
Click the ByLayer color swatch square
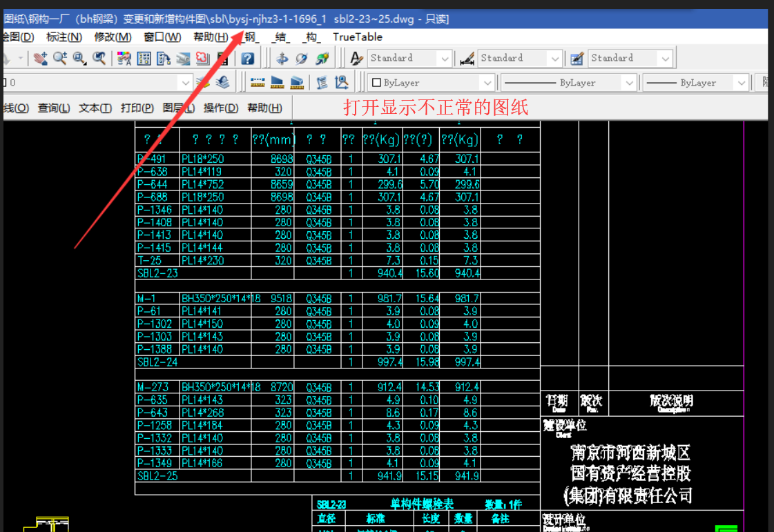[376, 82]
